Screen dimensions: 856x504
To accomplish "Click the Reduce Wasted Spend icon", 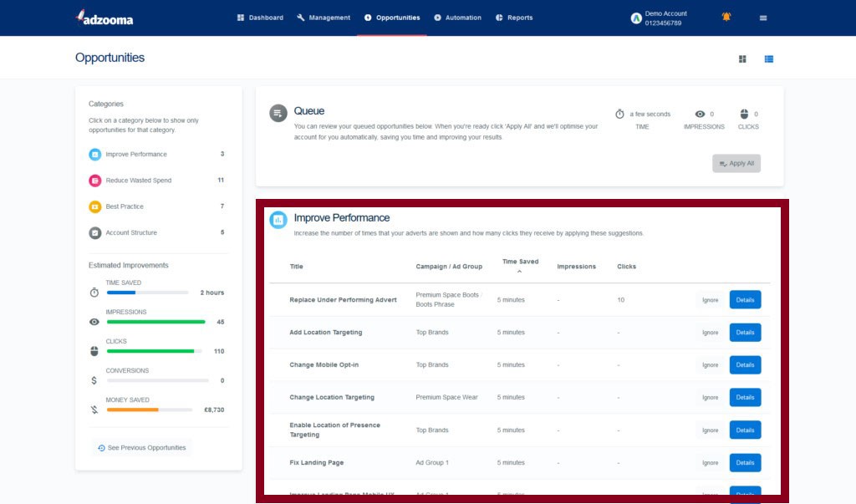I will 95,181.
